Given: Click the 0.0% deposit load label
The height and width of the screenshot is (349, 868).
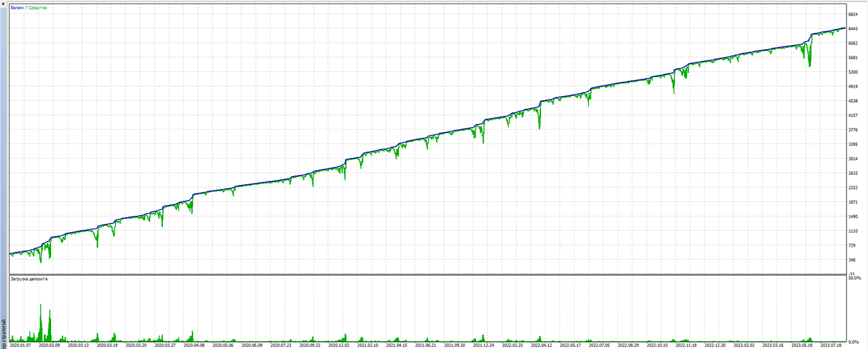Looking at the screenshot, I should pyautogui.click(x=854, y=342).
